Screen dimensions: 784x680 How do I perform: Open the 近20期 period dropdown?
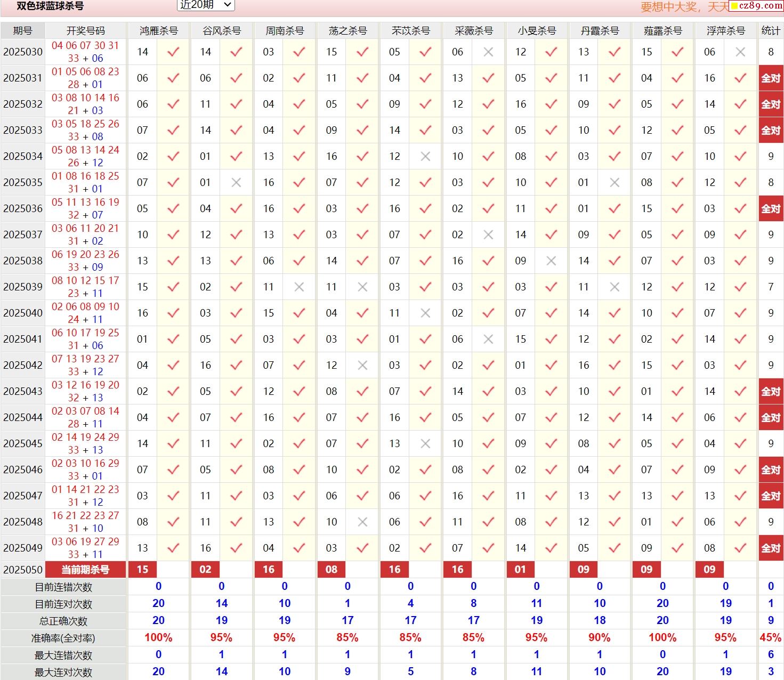pos(205,5)
